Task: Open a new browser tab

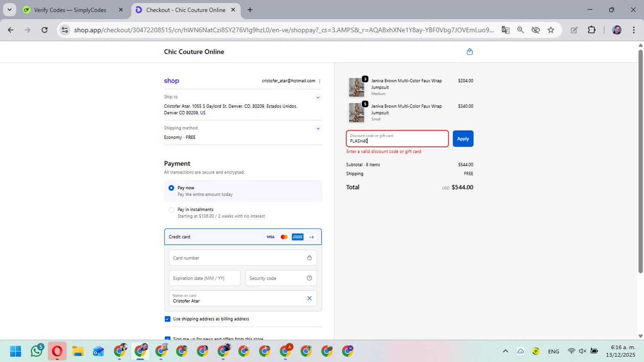Action: [x=250, y=10]
